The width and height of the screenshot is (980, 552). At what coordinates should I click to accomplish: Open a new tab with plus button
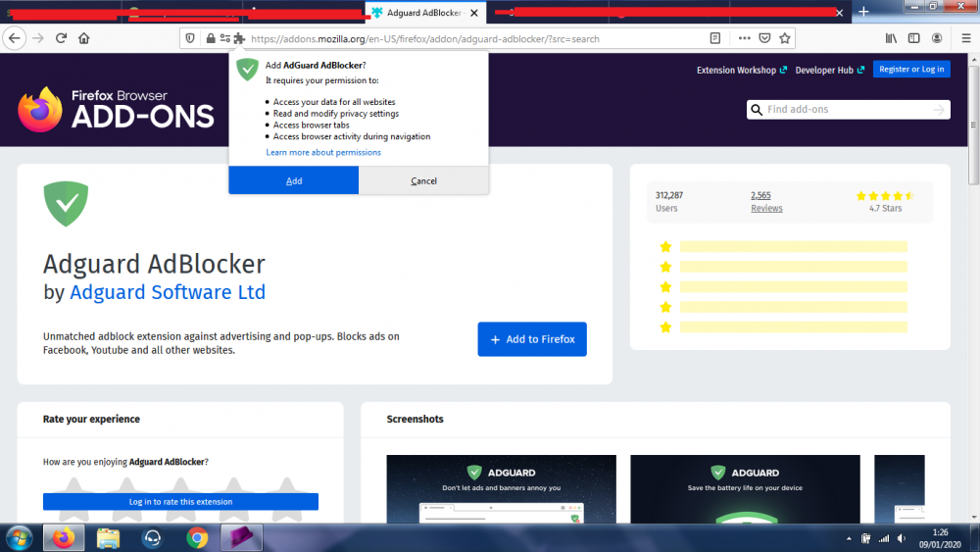coord(863,12)
